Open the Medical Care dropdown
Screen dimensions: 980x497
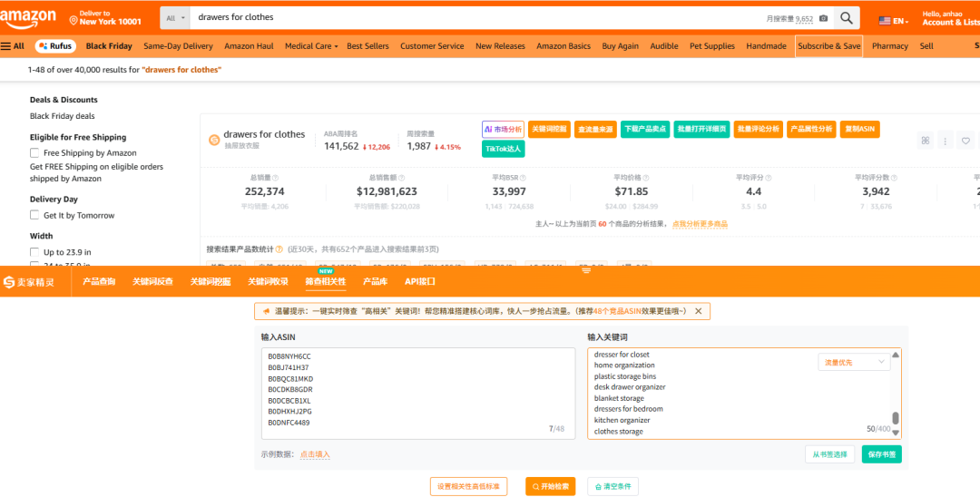[311, 46]
